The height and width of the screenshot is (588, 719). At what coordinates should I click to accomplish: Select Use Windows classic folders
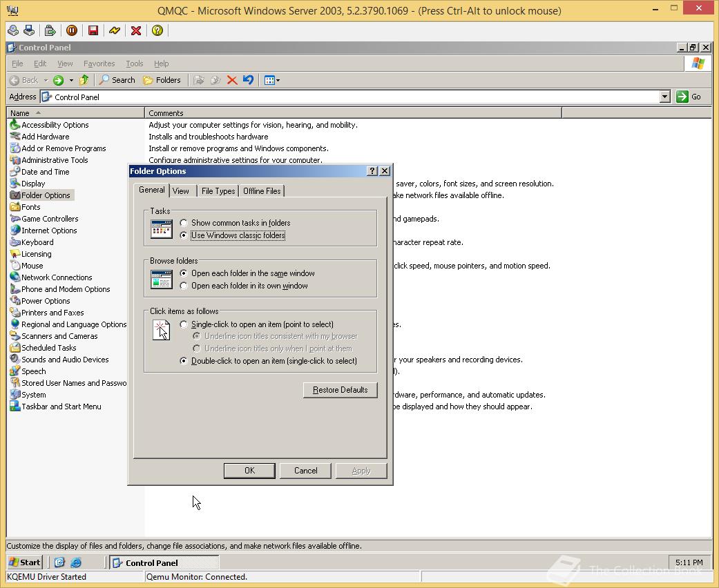233,235
